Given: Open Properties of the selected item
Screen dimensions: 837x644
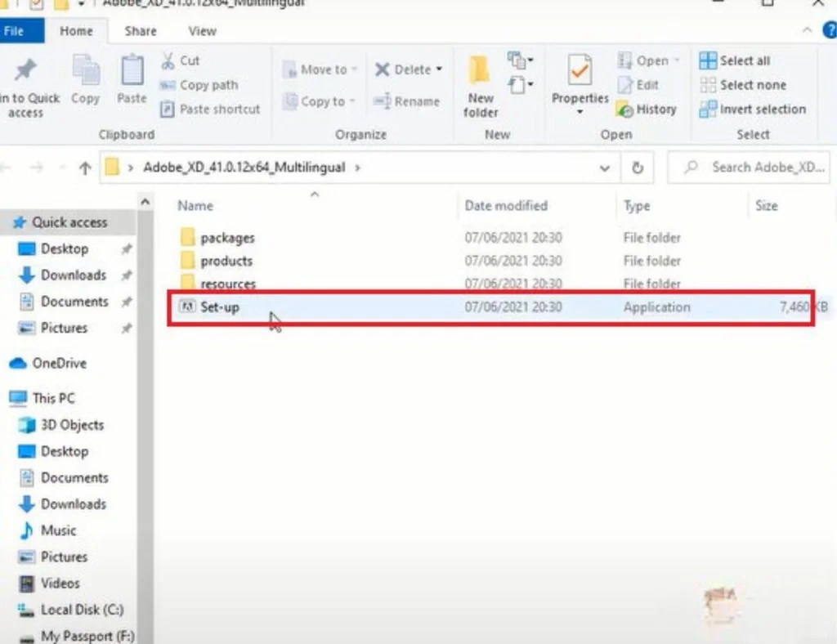Looking at the screenshot, I should click(x=580, y=79).
